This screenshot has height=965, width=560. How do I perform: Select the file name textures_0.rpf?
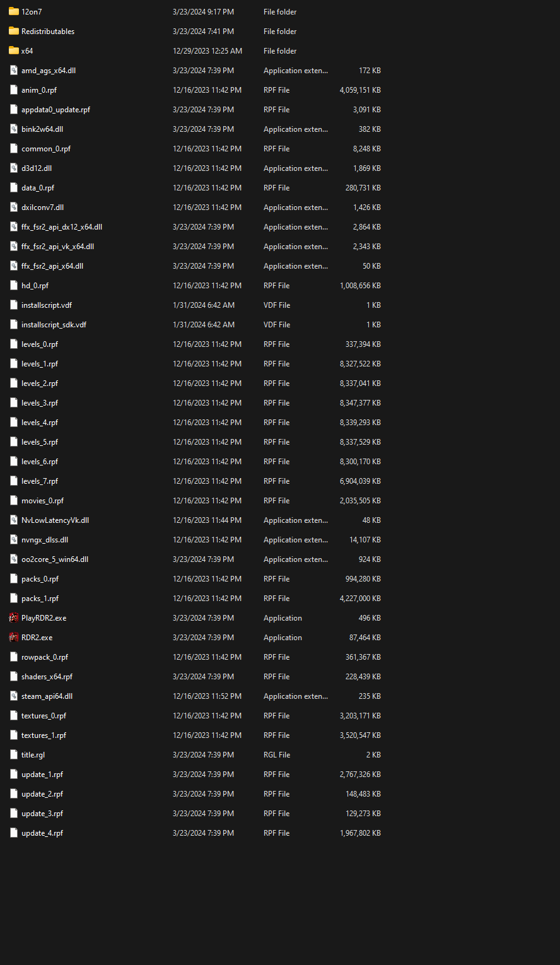(44, 716)
